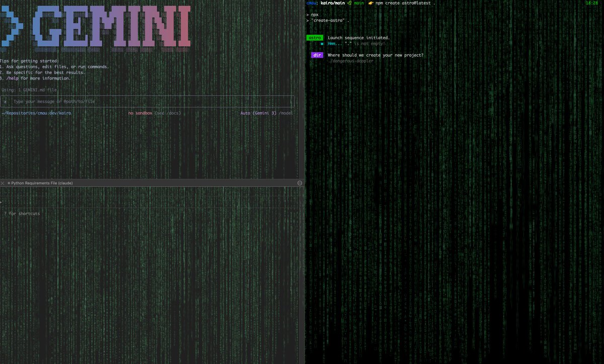Close the Python Requirements File pane
This screenshot has height=364, width=604.
(x=3, y=183)
